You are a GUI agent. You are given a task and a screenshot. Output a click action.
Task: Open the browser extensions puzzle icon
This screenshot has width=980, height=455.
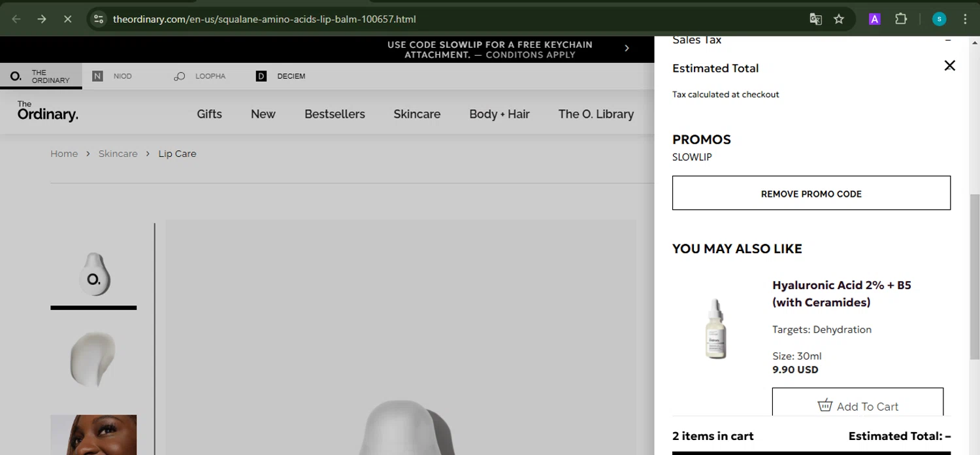pyautogui.click(x=901, y=19)
